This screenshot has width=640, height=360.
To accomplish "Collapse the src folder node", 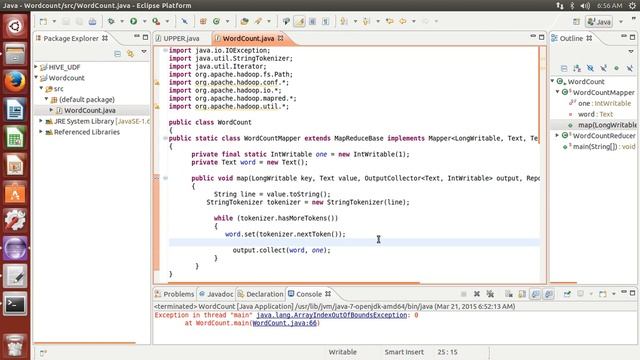I will tap(41, 88).
